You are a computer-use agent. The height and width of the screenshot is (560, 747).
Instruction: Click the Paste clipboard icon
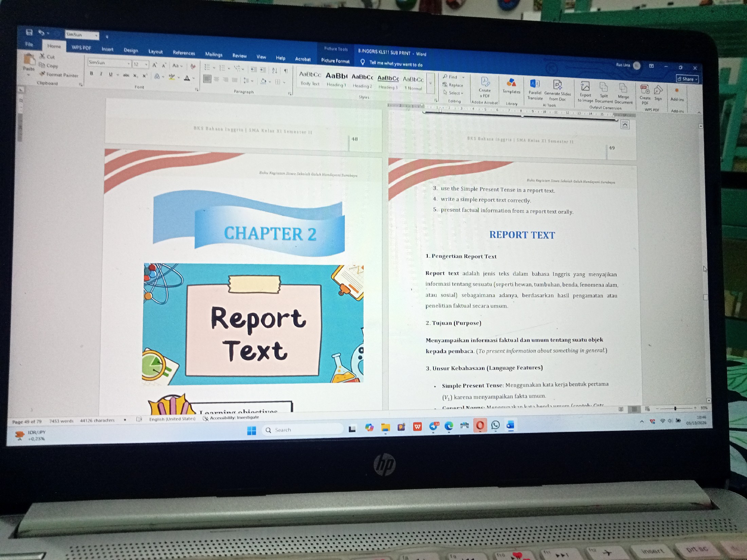coord(29,60)
